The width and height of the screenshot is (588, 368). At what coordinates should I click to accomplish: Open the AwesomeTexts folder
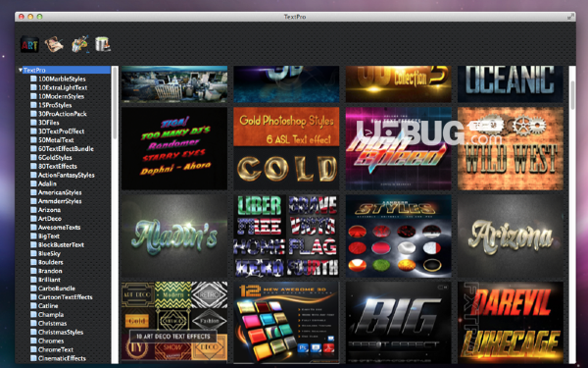click(x=59, y=228)
